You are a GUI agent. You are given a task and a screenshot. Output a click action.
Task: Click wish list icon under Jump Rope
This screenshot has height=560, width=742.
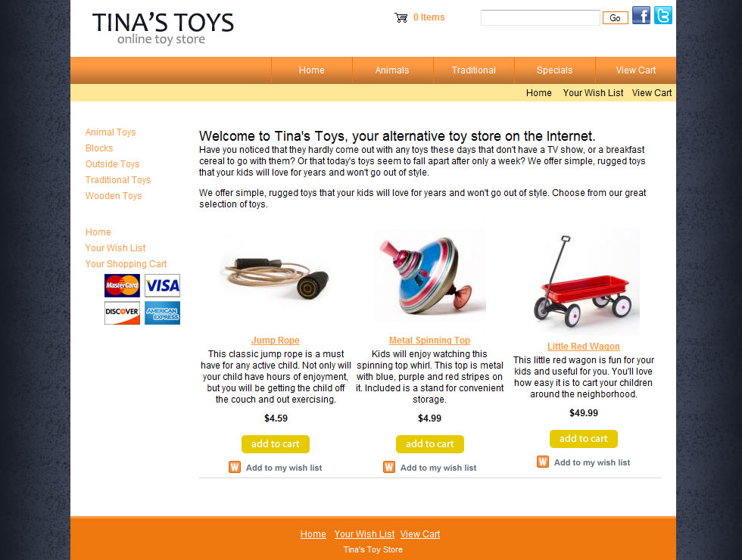tap(235, 468)
